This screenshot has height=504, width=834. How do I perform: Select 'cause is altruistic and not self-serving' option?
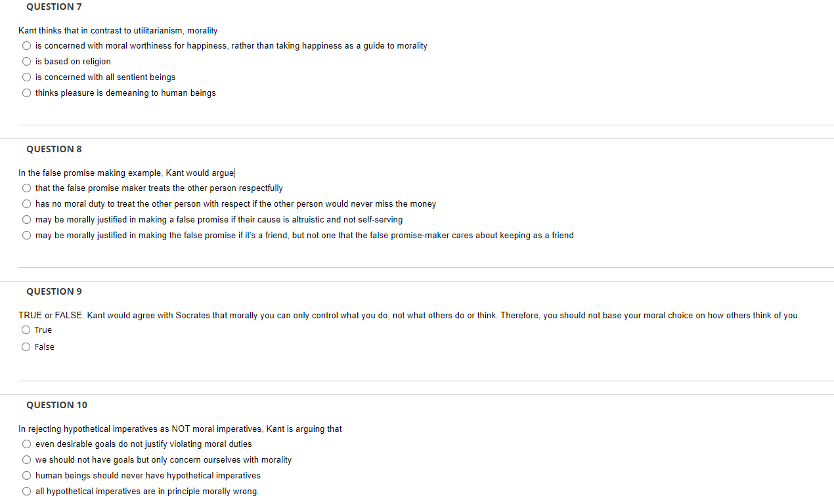pos(26,220)
